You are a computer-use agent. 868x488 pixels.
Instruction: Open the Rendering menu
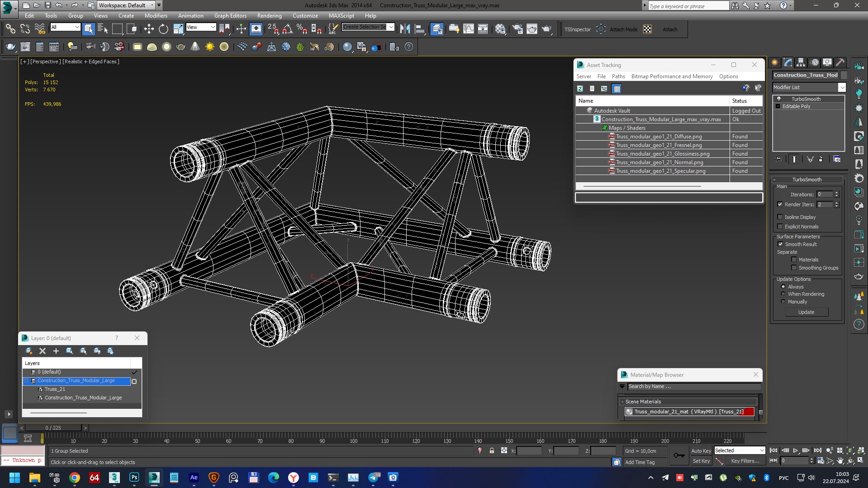(269, 16)
